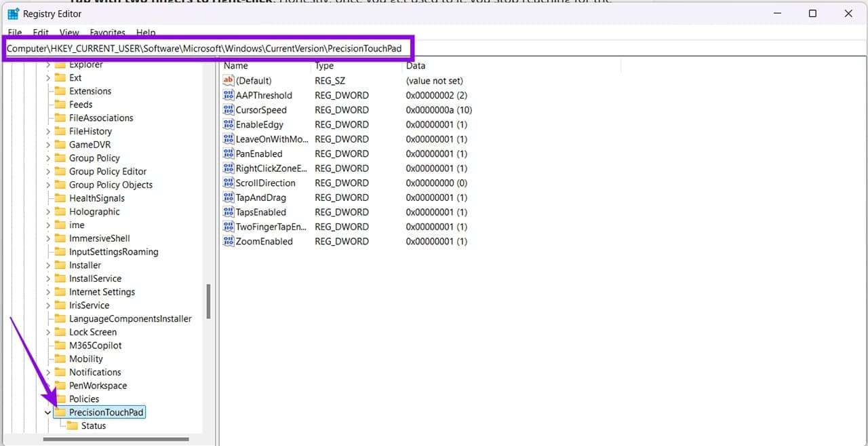868x446 pixels.
Task: Click the AAPThreshold value icon
Action: click(229, 96)
